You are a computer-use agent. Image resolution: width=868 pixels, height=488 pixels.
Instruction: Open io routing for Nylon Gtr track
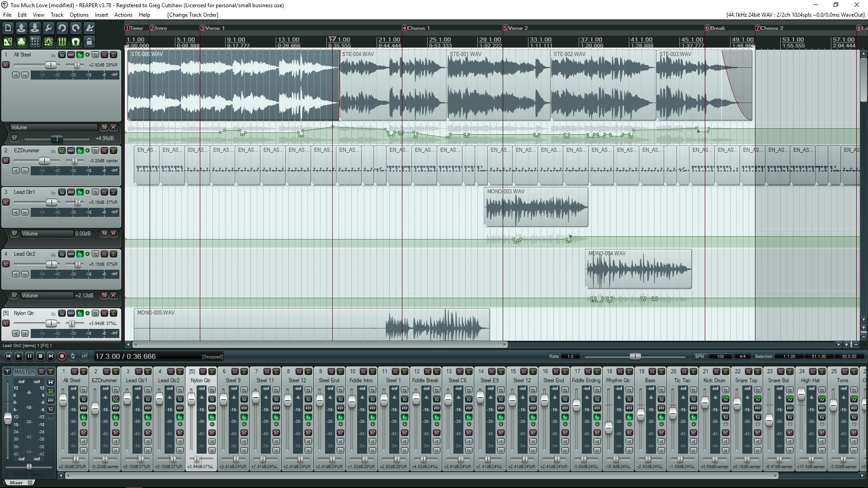click(x=62, y=313)
